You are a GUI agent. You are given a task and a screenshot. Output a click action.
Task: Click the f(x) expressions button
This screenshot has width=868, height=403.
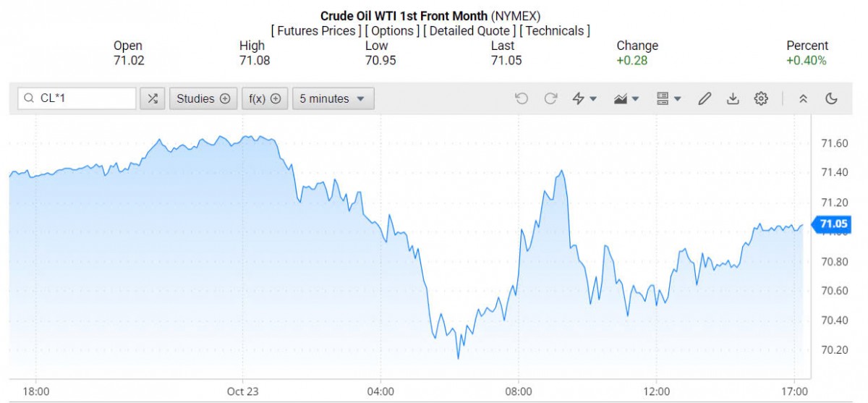264,99
